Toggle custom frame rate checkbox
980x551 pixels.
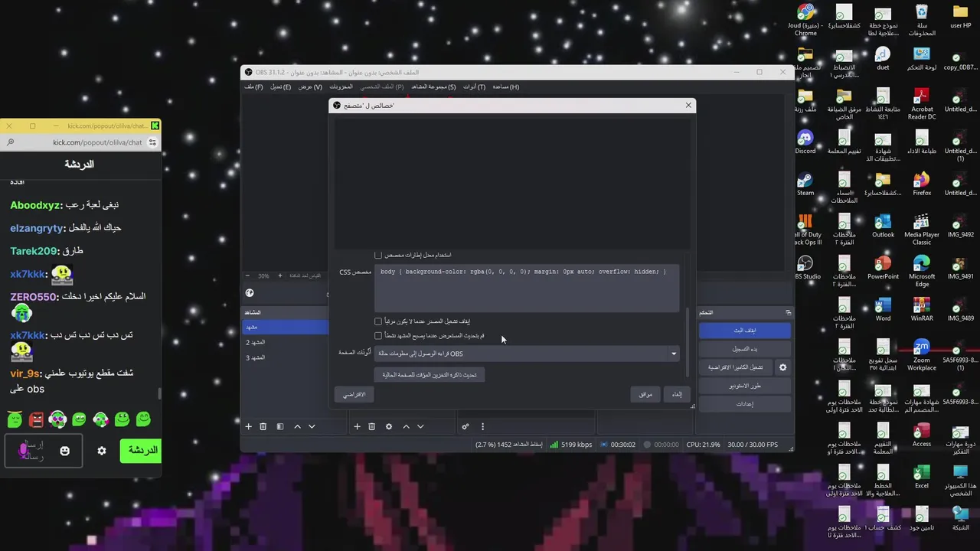point(378,255)
